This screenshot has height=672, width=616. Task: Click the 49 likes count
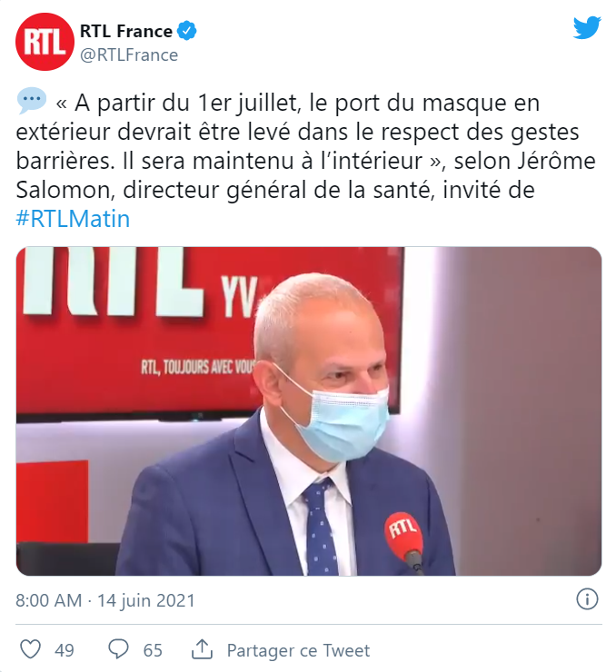point(65,650)
